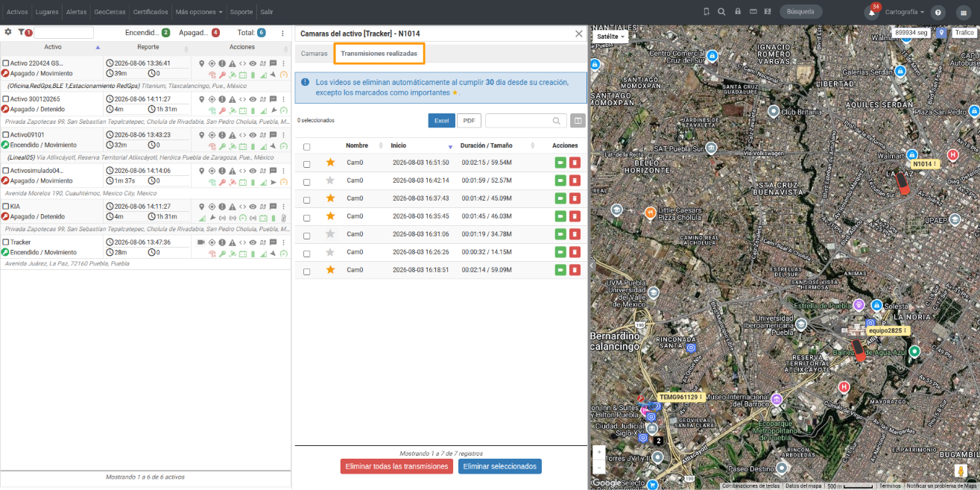The height and width of the screenshot is (490, 980).
Task: Open camera icon for the Tracker asset
Action: (201, 242)
